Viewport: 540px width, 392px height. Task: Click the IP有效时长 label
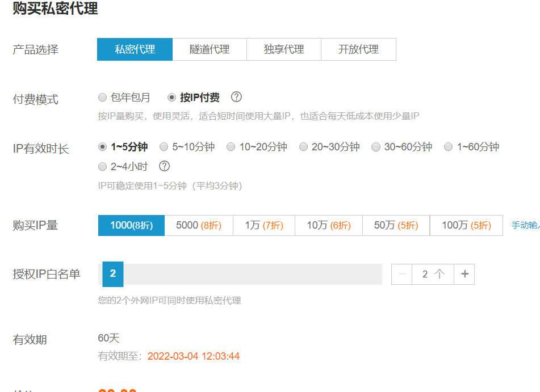coord(41,149)
